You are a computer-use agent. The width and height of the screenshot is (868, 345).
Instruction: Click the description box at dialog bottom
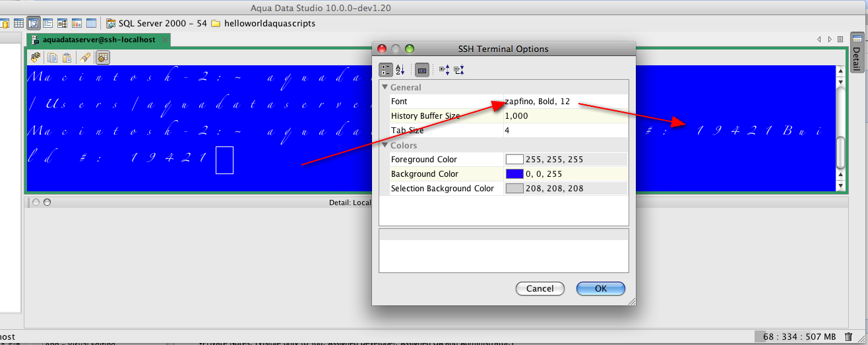504,250
